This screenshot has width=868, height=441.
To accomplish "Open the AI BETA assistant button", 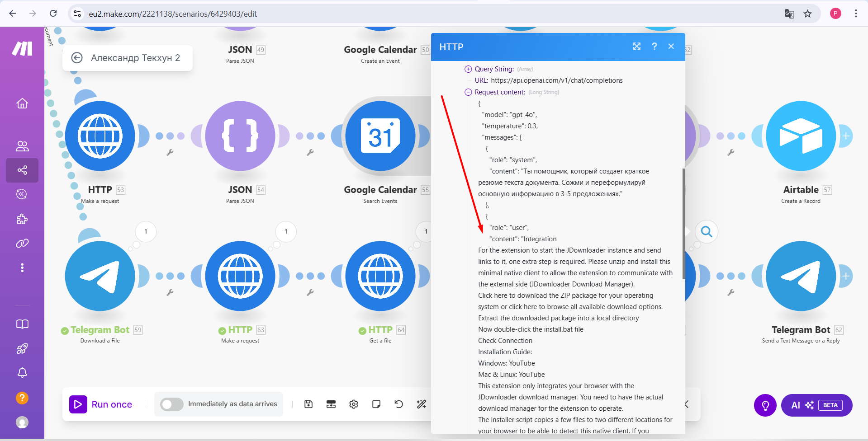I will tap(816, 405).
